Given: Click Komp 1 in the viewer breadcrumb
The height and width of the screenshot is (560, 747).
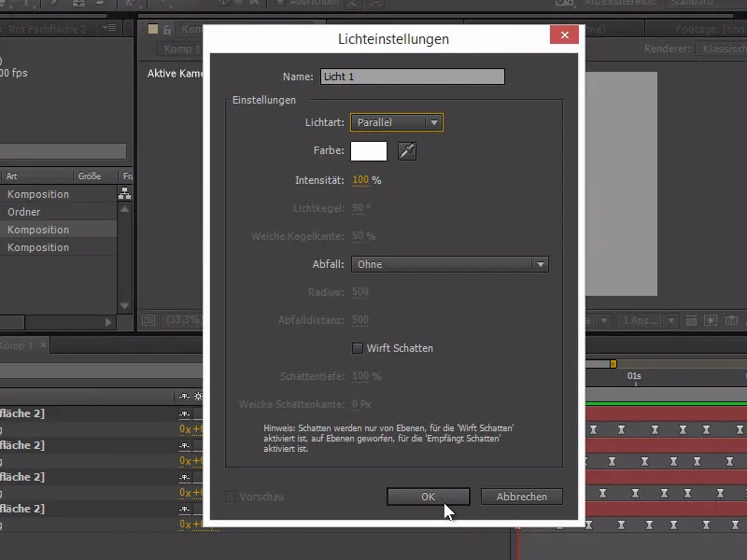Looking at the screenshot, I should click(181, 49).
